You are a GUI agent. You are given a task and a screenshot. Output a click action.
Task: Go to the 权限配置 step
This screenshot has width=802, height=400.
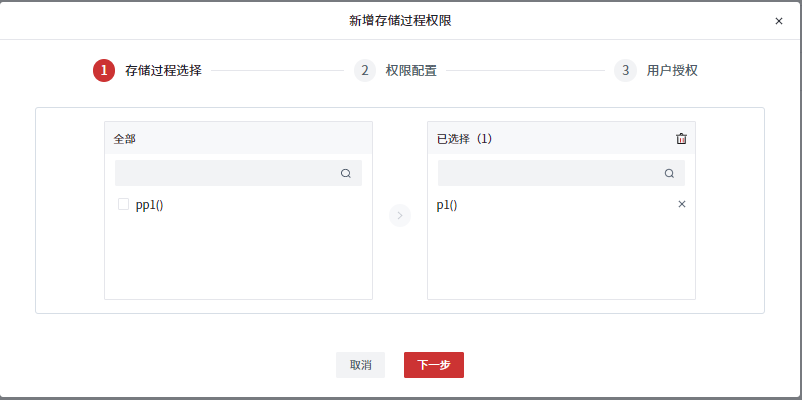[x=411, y=71]
